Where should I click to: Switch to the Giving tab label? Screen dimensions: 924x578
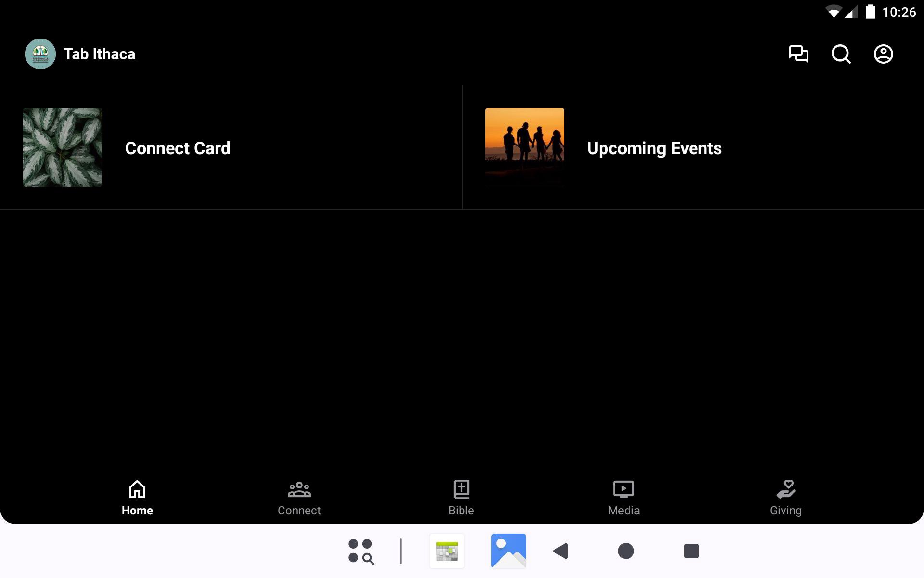[785, 511]
